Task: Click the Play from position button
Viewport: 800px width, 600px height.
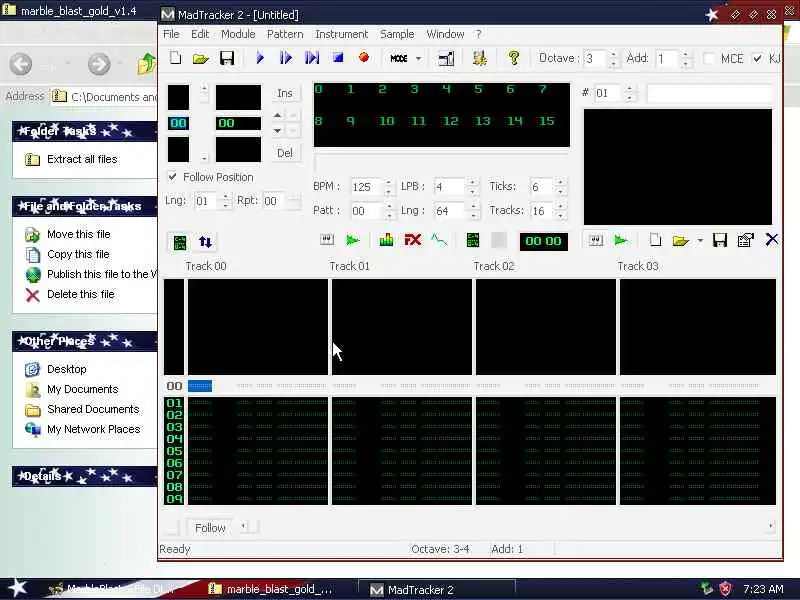Action: (312, 58)
